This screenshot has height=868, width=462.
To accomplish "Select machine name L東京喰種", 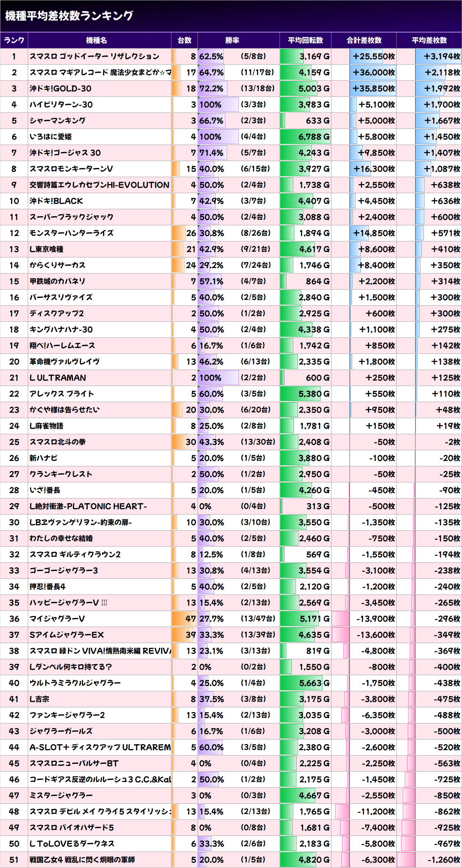I will click(x=46, y=249).
